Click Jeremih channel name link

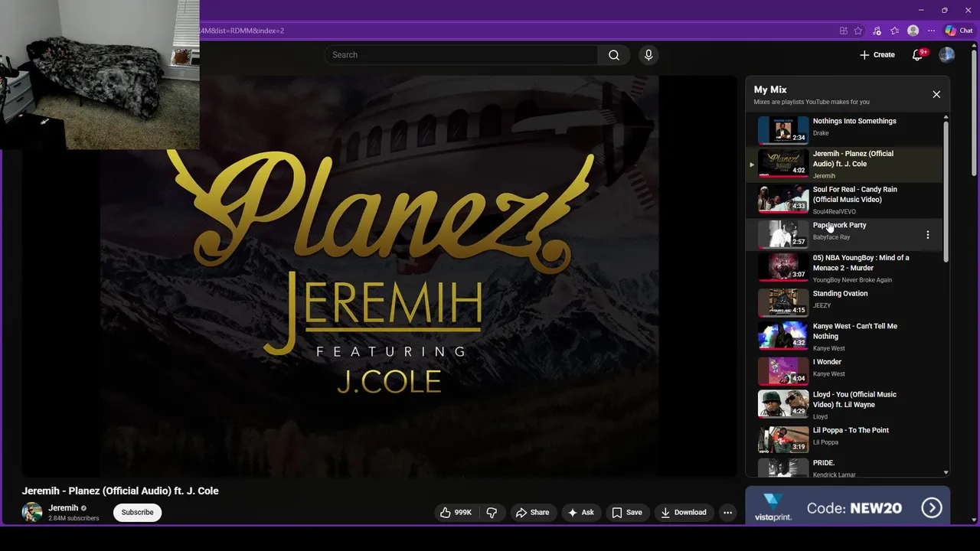(64, 508)
